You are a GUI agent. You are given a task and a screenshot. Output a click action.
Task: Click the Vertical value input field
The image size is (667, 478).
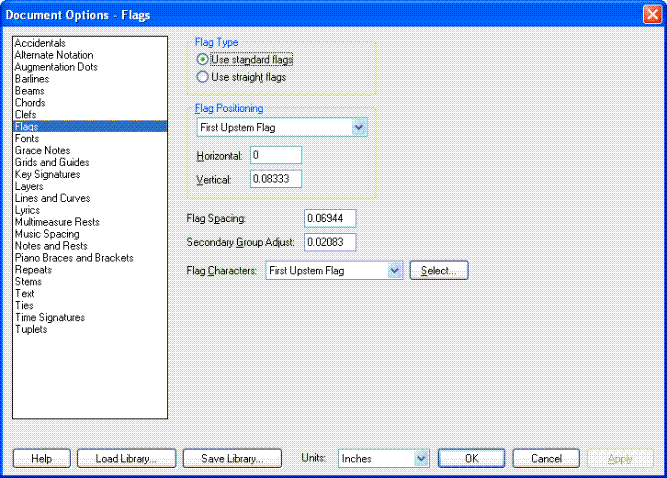tap(276, 179)
